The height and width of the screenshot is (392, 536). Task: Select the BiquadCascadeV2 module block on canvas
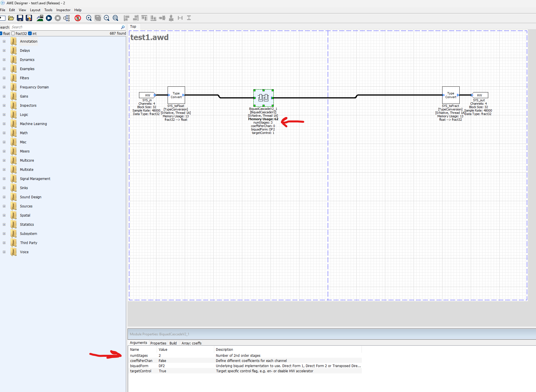tap(263, 98)
